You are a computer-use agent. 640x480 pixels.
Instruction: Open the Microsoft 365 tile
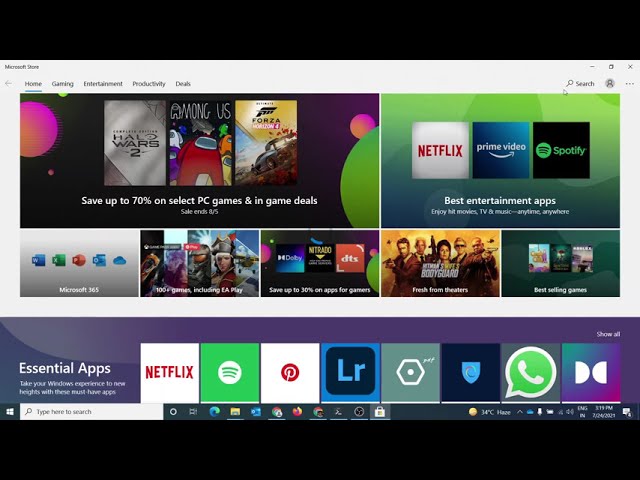point(79,263)
